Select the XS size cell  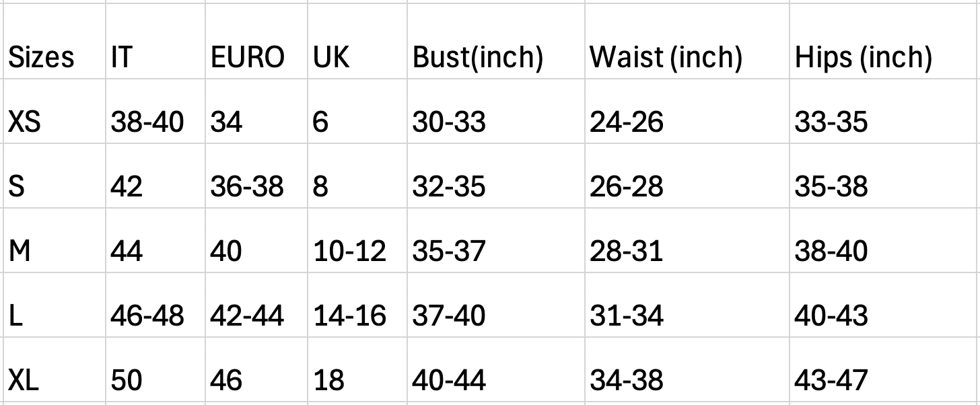53,111
